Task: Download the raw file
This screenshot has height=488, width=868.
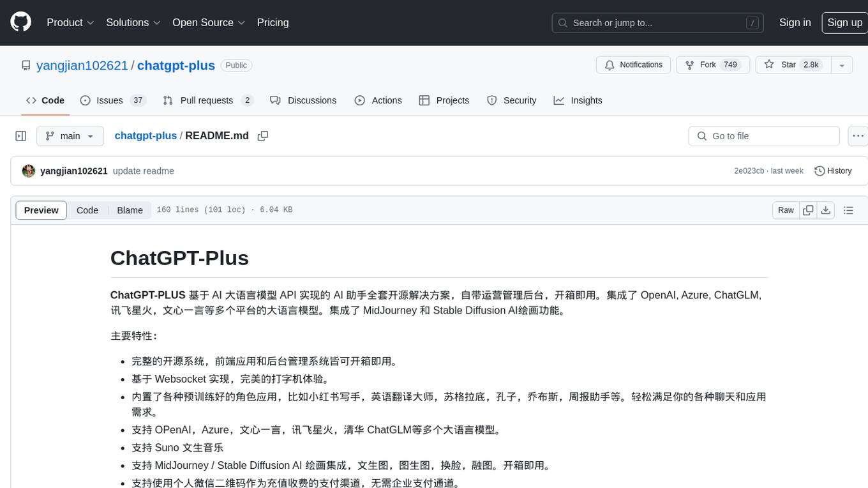Action: [x=826, y=210]
